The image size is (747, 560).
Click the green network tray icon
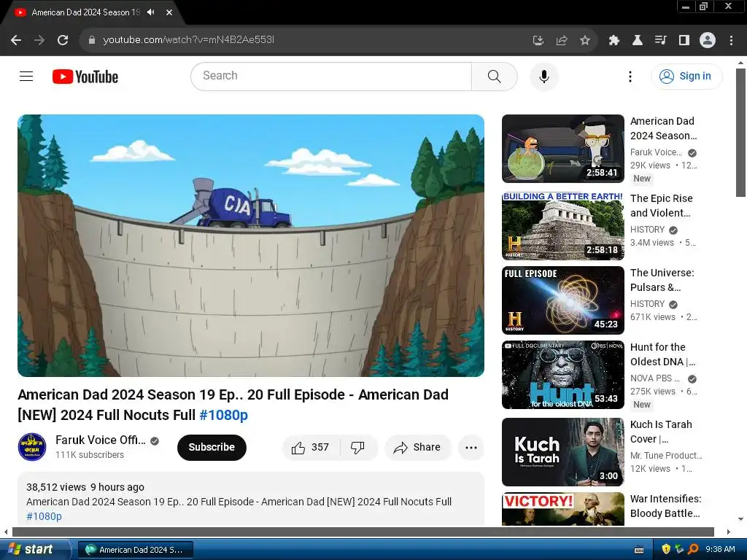point(680,550)
